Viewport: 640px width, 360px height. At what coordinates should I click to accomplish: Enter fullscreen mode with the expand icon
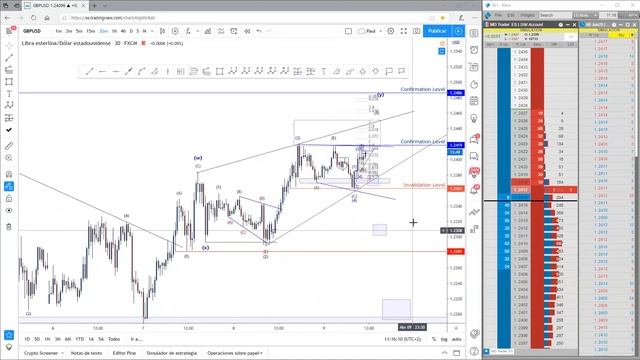coord(404,31)
